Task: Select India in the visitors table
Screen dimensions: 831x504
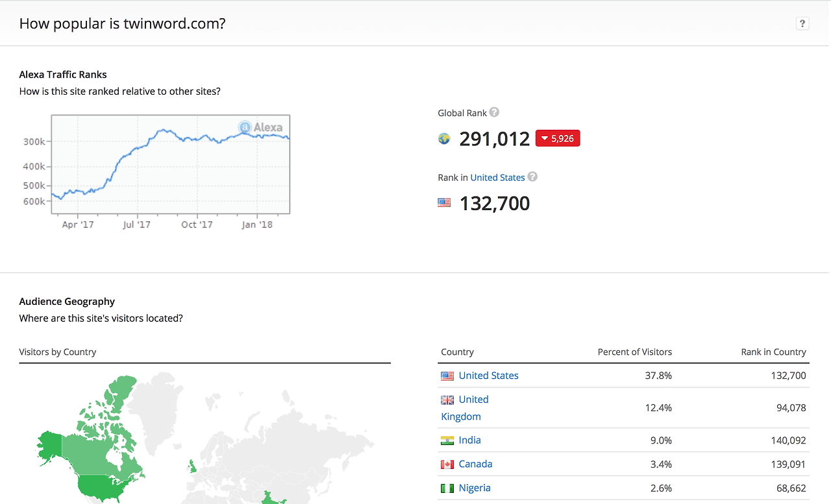Action: (x=470, y=440)
